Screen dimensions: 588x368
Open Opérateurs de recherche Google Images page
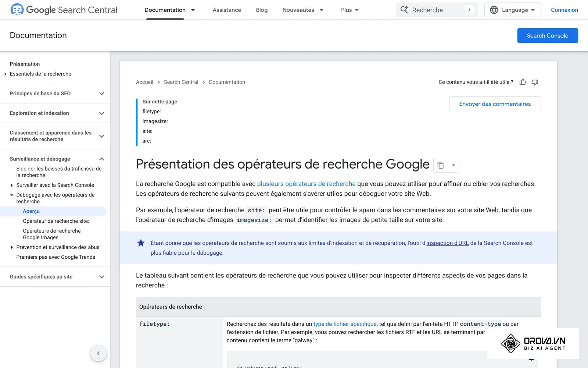52,234
